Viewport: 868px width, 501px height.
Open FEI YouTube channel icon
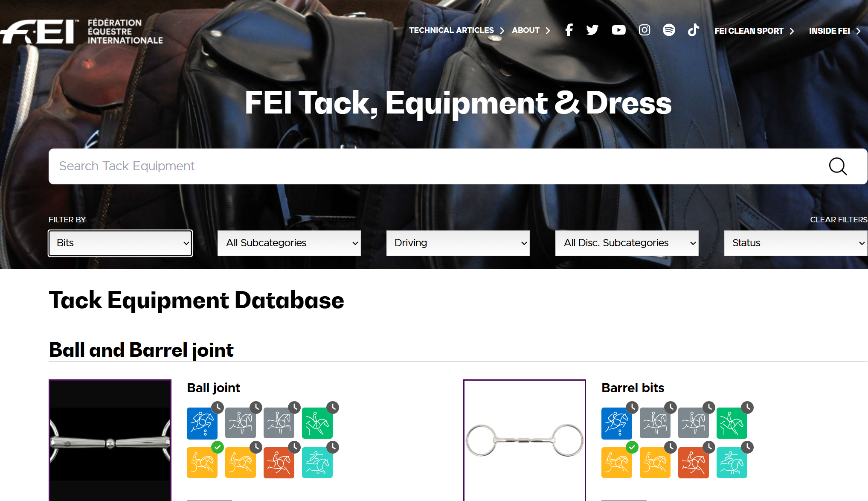pos(618,30)
